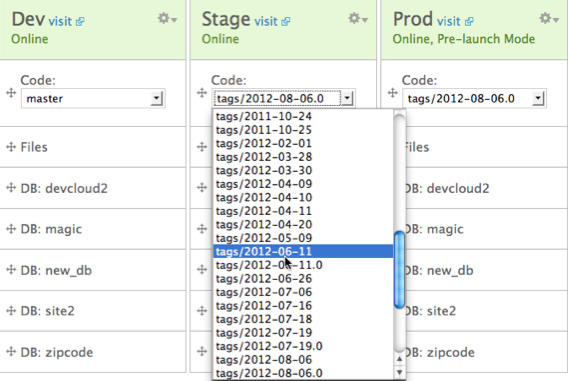
Task: Click Stage drag handle in site2 row
Action: click(x=202, y=311)
